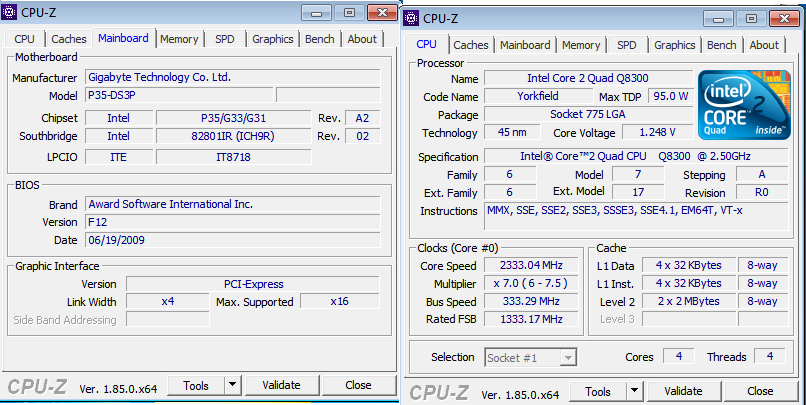
Task: Click Close button in the left window
Action: 358,385
